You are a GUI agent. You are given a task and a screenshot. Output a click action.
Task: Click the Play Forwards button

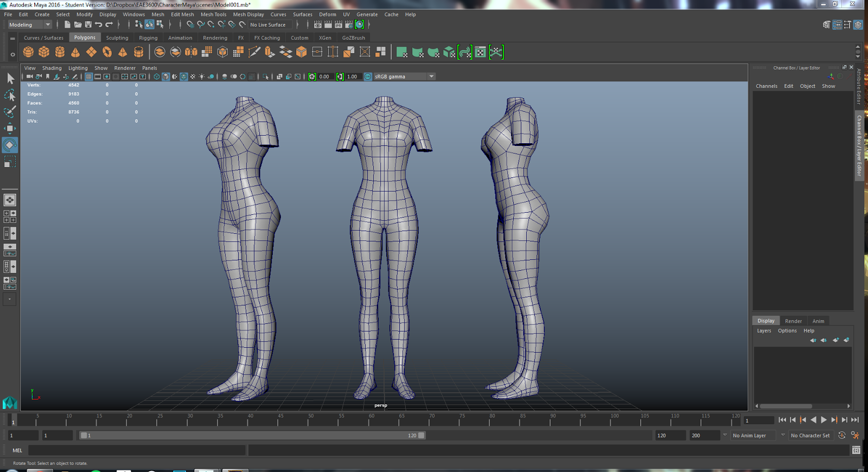pos(824,420)
